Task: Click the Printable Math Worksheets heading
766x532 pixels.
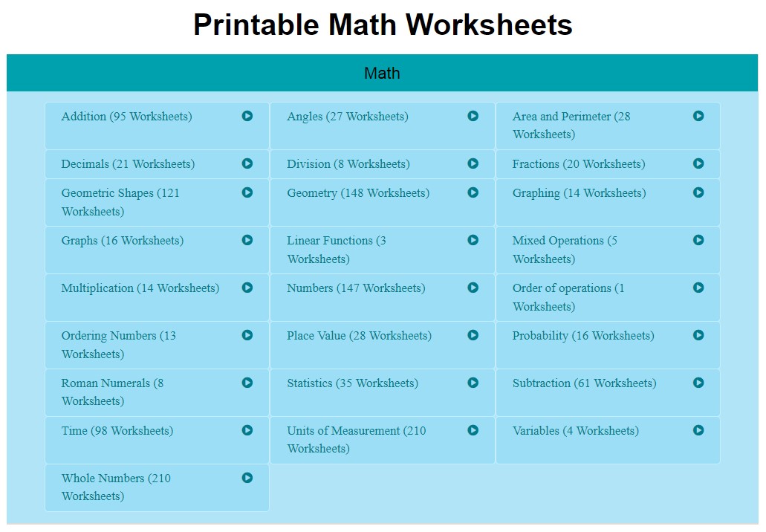Action: tap(383, 25)
